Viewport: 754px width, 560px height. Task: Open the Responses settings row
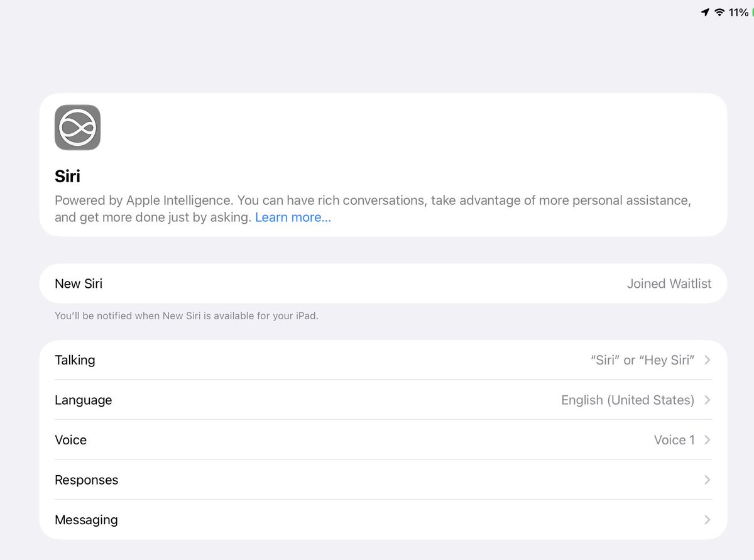[x=383, y=480]
